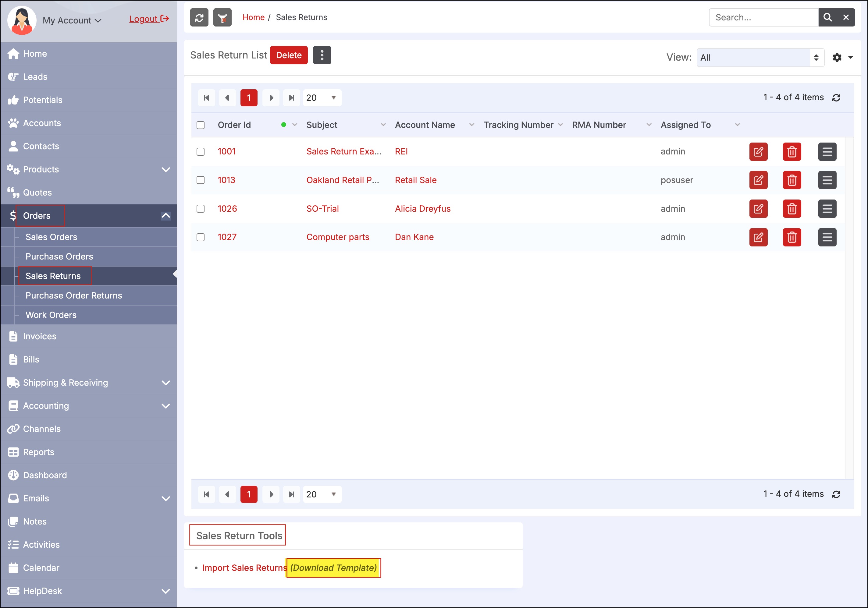Open row menu for order 1013
This screenshot has width=868, height=608.
(x=827, y=180)
